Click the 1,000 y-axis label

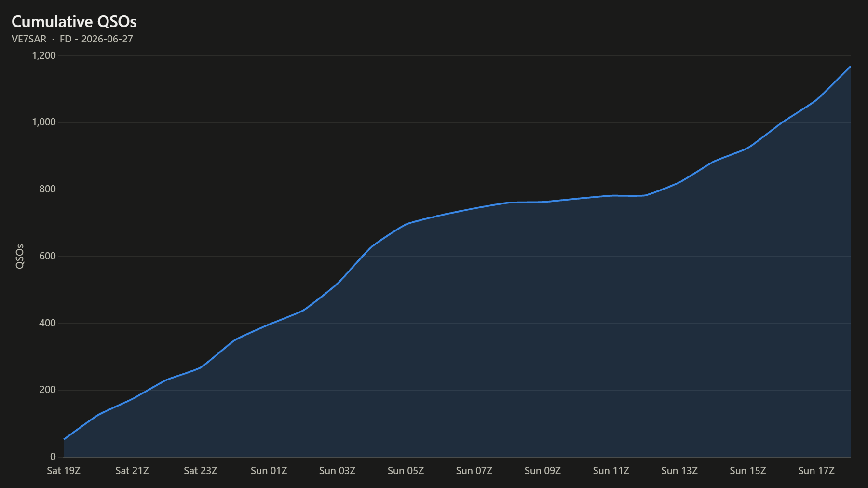(x=44, y=122)
